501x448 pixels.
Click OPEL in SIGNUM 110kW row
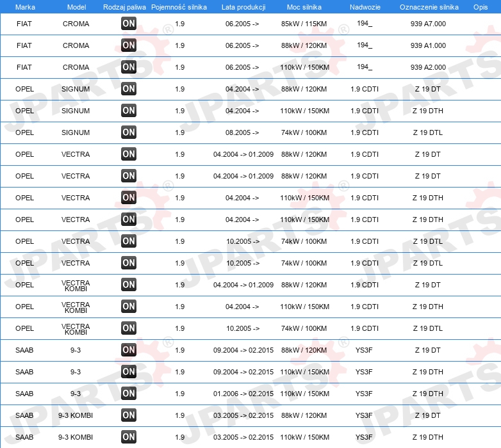(x=24, y=111)
